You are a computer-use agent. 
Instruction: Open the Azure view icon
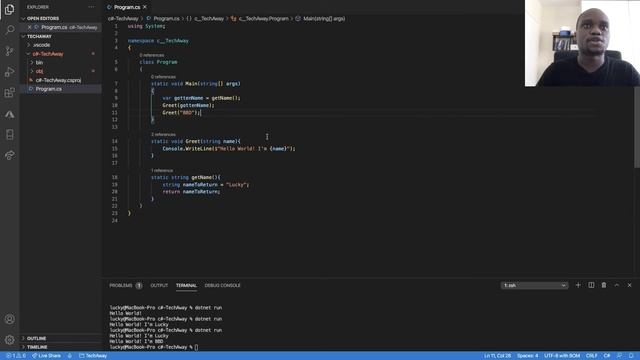click(9, 114)
